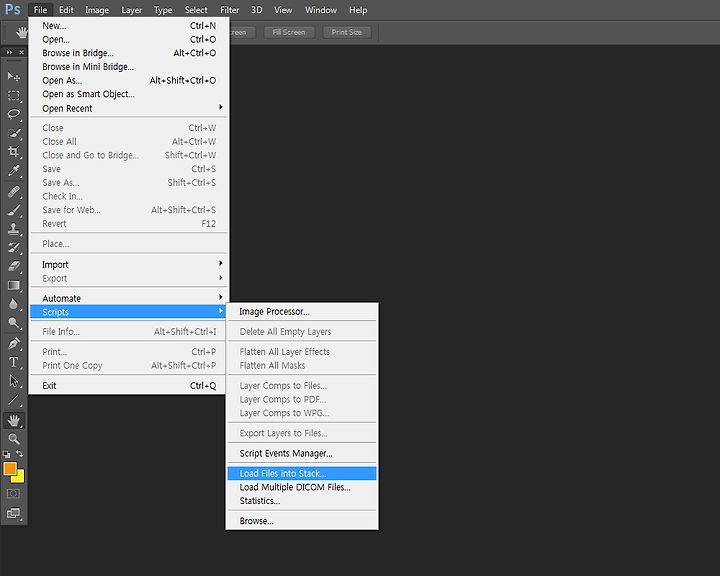
Task: Select the Move tool
Action: [x=13, y=76]
